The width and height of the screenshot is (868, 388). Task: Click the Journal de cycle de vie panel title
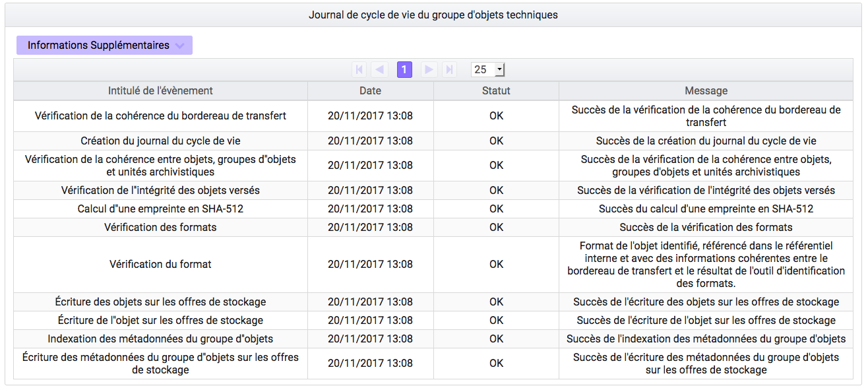(x=433, y=15)
